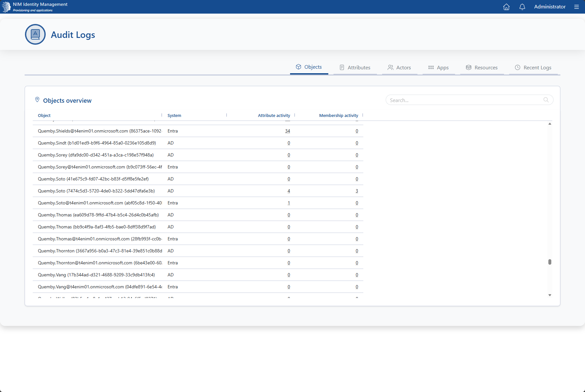The image size is (585, 392).
Task: Open attribute activity 0 for Quemby.Sindt
Action: [x=289, y=143]
